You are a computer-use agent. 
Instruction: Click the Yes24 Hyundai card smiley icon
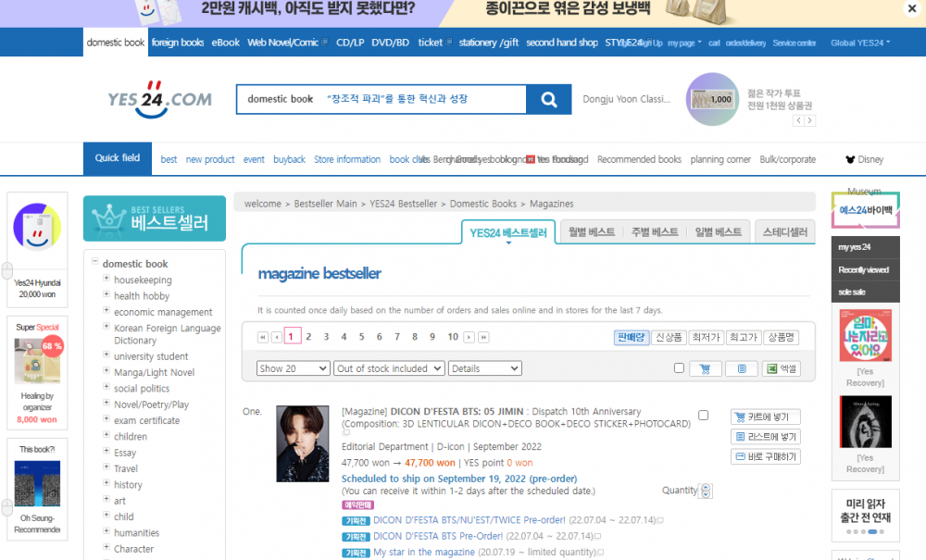click(37, 227)
